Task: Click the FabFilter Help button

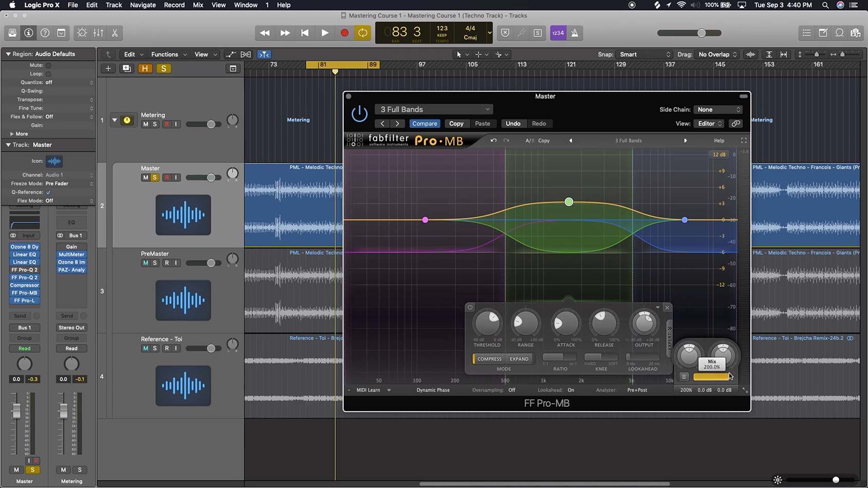Action: pos(719,140)
